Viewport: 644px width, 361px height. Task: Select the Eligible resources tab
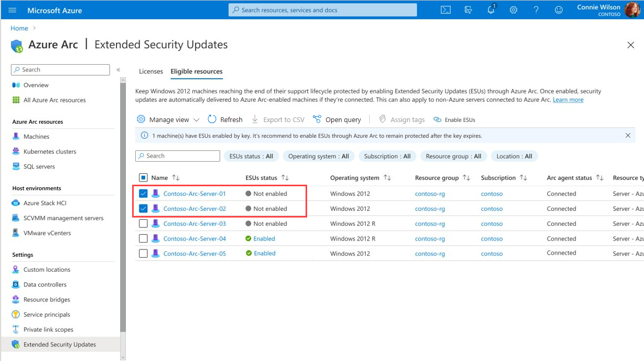click(196, 71)
